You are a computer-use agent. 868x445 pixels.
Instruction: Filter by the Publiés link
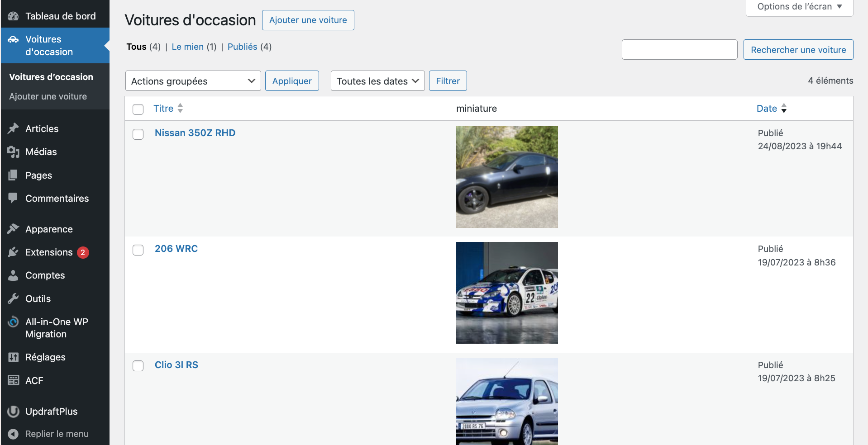[x=243, y=47]
